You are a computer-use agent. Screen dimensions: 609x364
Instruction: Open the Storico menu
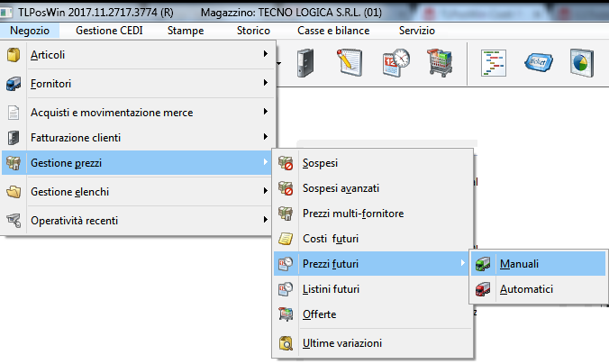pyautogui.click(x=253, y=31)
